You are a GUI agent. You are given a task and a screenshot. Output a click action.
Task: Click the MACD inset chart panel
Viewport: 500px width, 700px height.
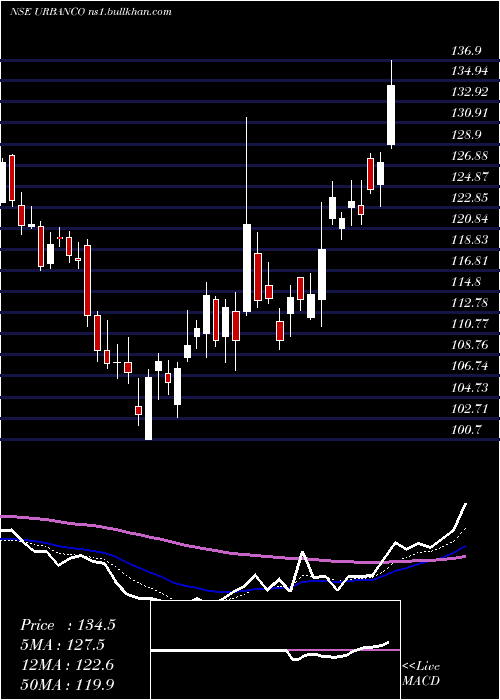[275, 650]
